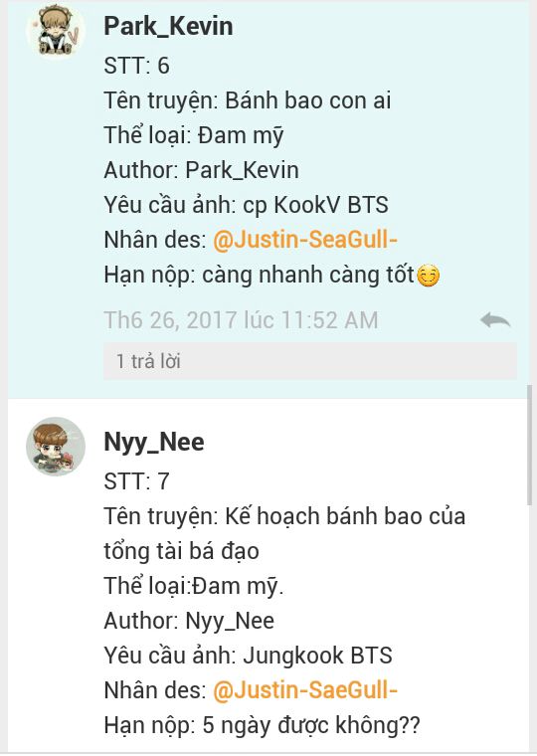Click the "Yêu cầu ảnh: cp KookV BTS" text
The height and width of the screenshot is (756, 537).
coord(246,205)
